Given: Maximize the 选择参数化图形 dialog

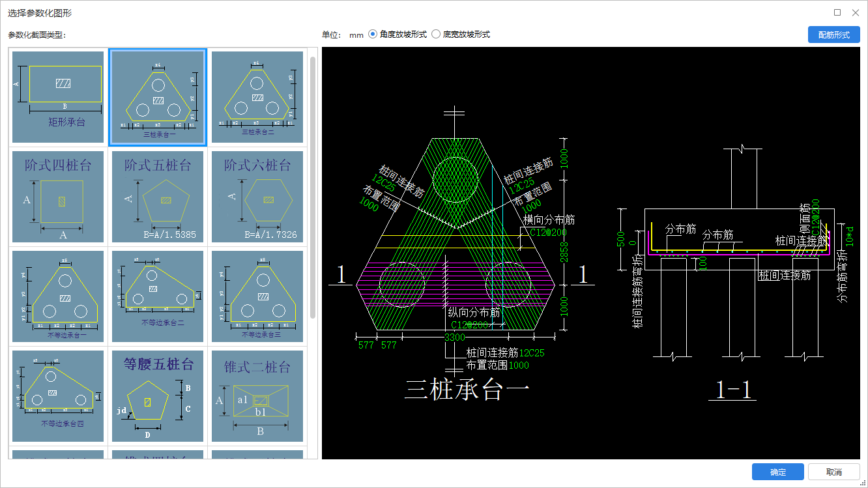Looking at the screenshot, I should (837, 12).
